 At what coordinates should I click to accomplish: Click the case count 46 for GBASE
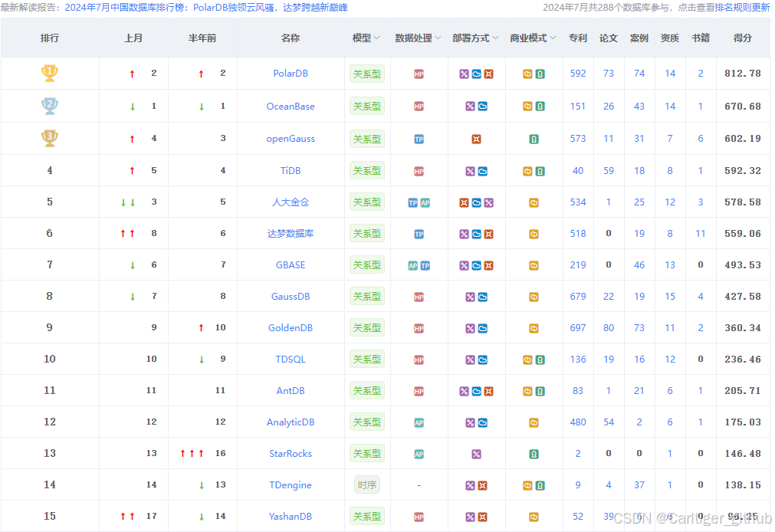[639, 265]
